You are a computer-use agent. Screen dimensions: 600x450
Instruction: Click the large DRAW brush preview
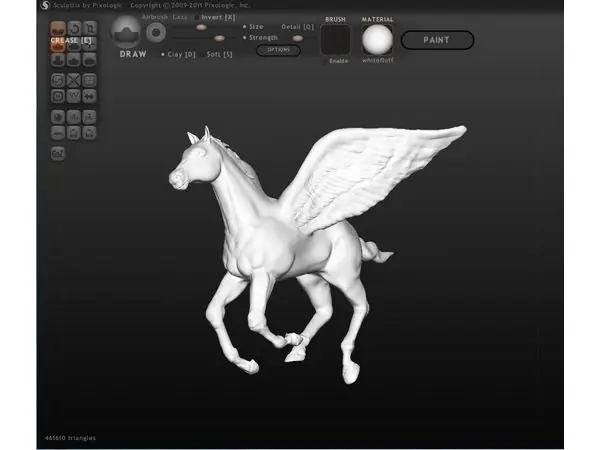pyautogui.click(x=126, y=32)
